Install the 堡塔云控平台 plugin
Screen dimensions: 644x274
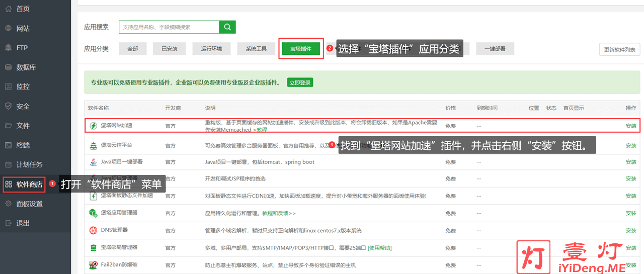(631, 145)
